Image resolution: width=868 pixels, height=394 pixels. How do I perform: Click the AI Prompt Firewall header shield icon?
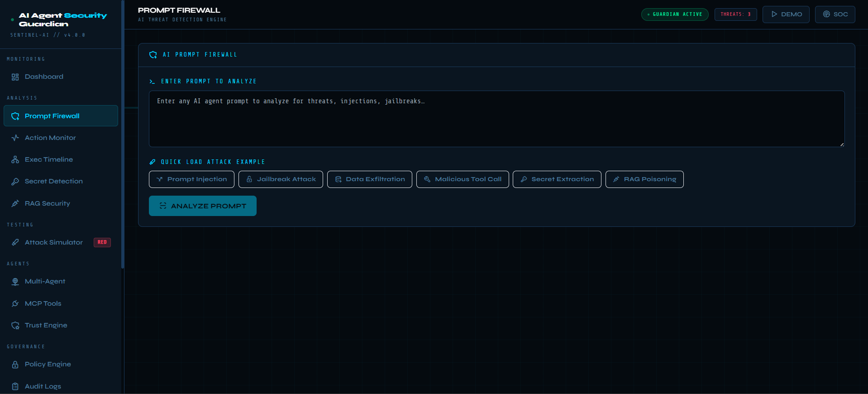click(x=153, y=55)
